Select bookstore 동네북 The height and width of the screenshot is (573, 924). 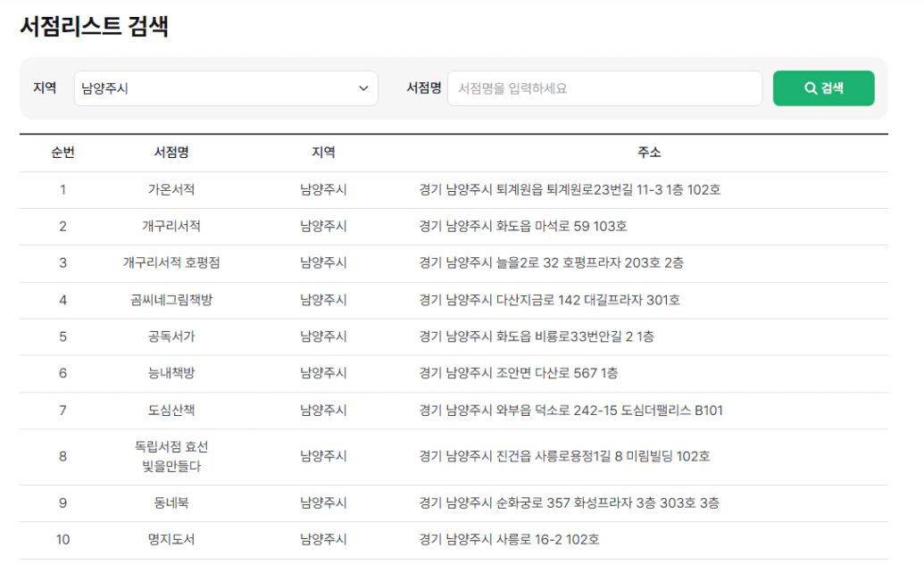171,502
